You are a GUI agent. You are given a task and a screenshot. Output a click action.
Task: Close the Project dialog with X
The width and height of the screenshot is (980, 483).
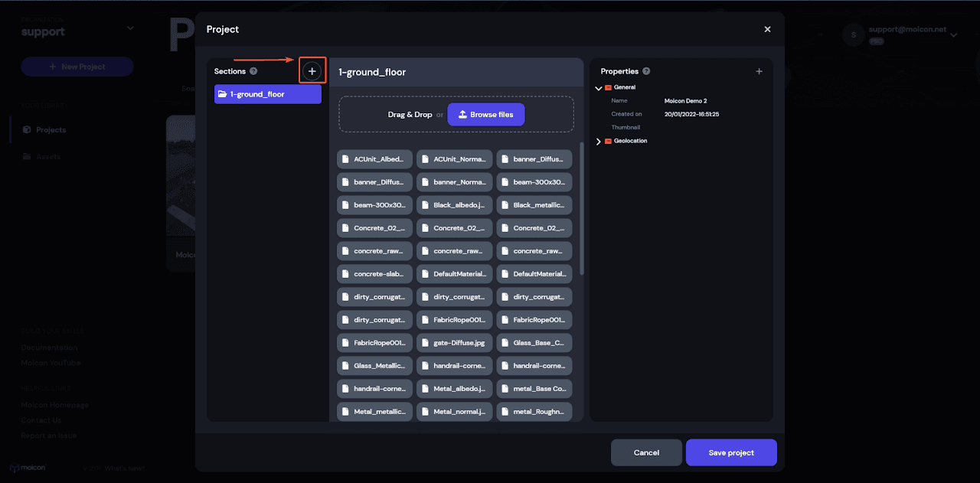(x=767, y=29)
